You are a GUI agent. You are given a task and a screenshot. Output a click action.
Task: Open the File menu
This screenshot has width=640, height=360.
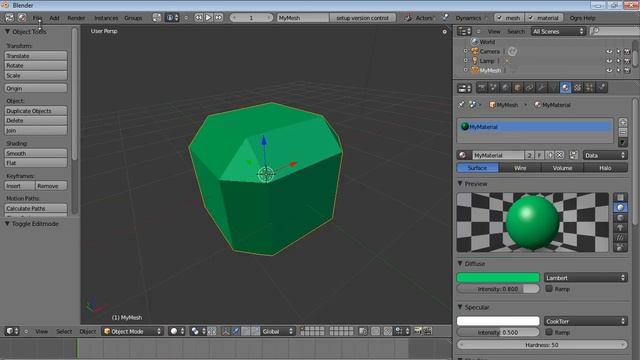[37, 18]
